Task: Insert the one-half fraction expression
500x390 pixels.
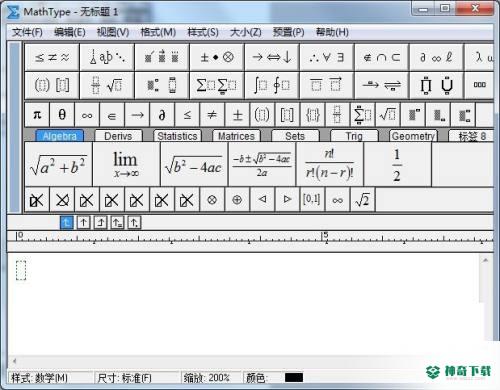Action: pos(397,164)
